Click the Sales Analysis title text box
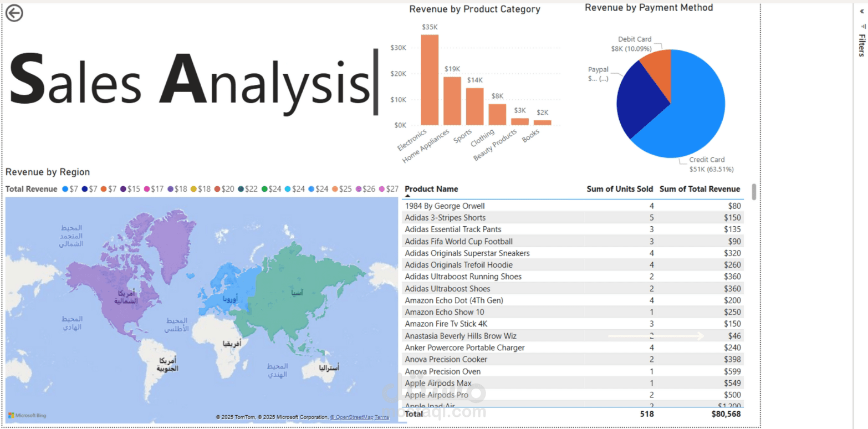 tap(193, 82)
